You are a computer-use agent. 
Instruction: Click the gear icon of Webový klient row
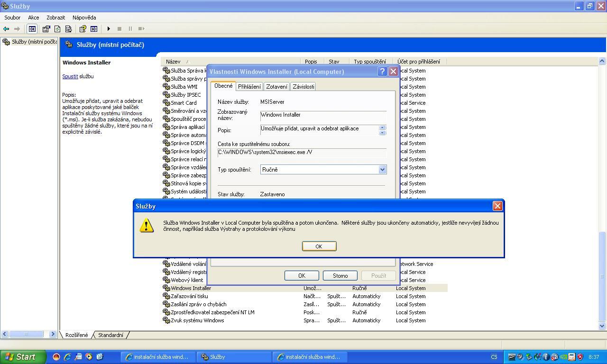166,280
